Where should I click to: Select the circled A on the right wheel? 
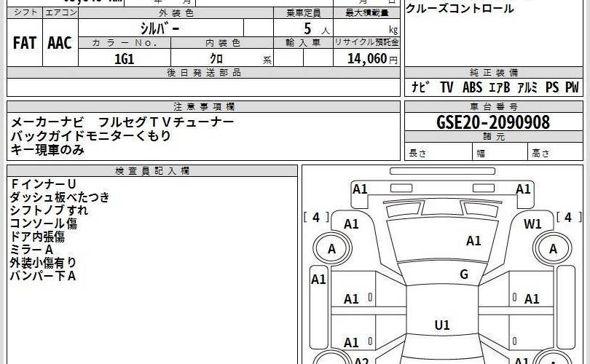[553, 249]
